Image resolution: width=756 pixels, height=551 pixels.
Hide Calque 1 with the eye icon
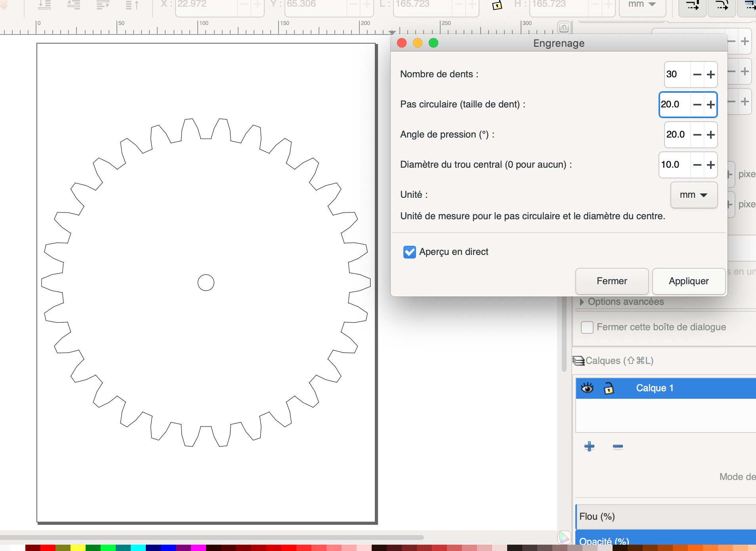point(587,388)
